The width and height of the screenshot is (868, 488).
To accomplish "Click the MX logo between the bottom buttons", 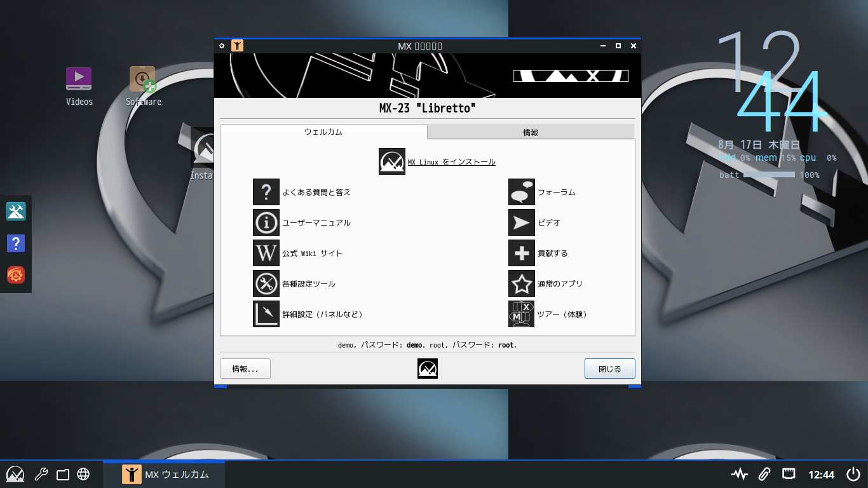I will pos(428,369).
